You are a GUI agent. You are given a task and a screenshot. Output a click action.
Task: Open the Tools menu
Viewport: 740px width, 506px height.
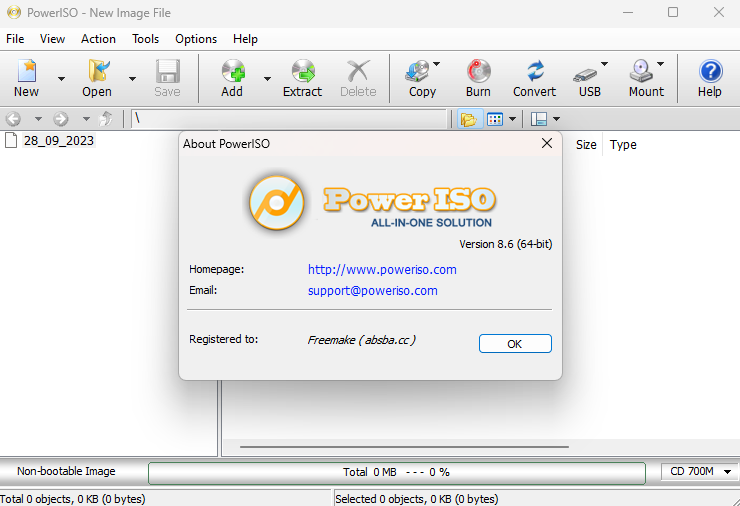click(x=145, y=39)
